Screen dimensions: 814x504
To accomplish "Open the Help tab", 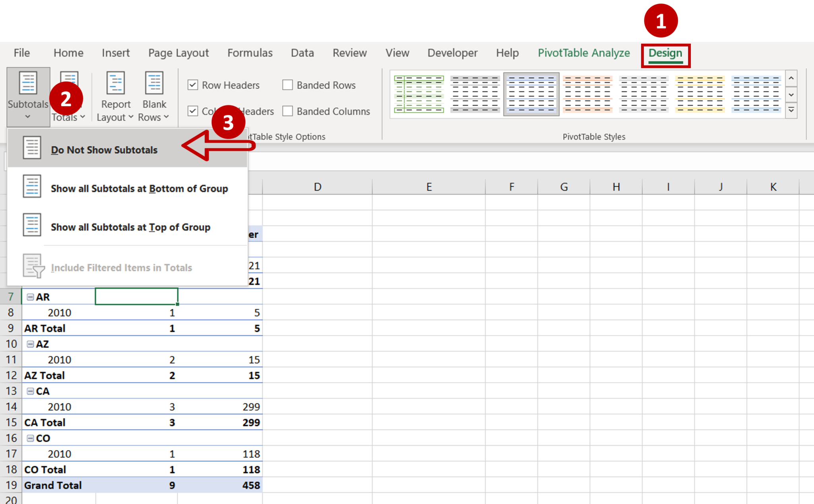I will (x=507, y=53).
